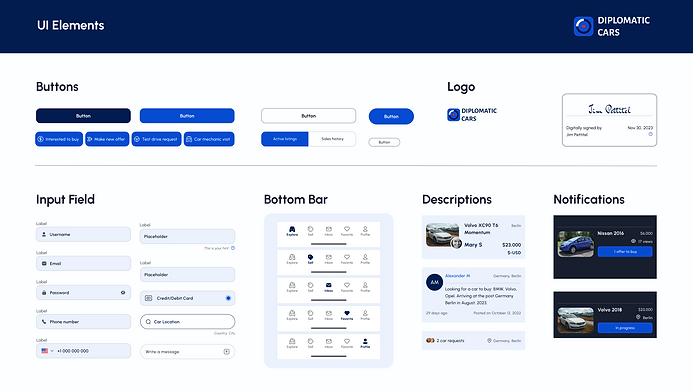The height and width of the screenshot is (392, 693).
Task: Toggle password visibility eye icon
Action: pos(123,293)
